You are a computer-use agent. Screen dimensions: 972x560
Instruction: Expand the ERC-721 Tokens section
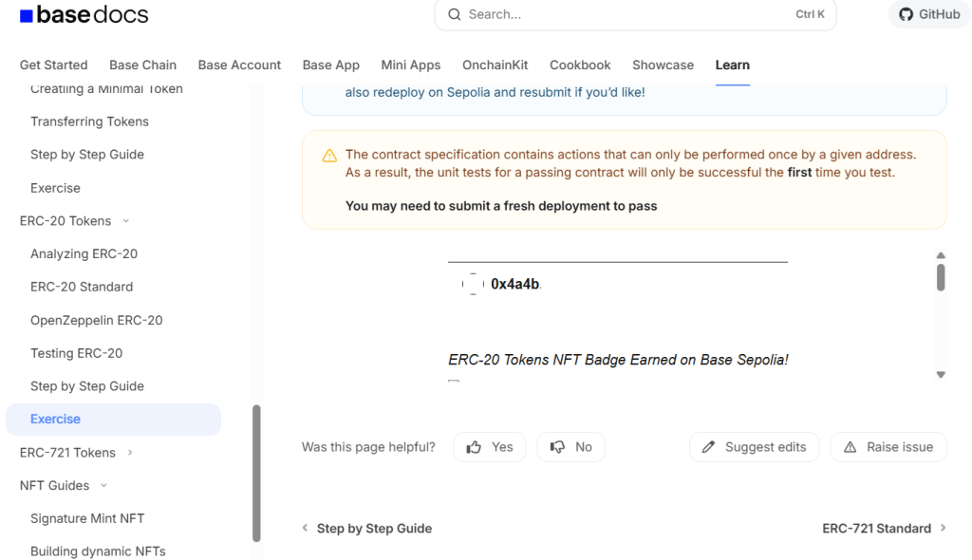[x=130, y=453]
